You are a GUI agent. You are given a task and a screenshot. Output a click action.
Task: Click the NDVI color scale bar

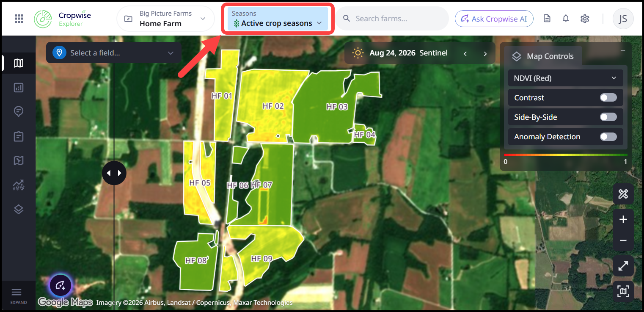point(566,155)
